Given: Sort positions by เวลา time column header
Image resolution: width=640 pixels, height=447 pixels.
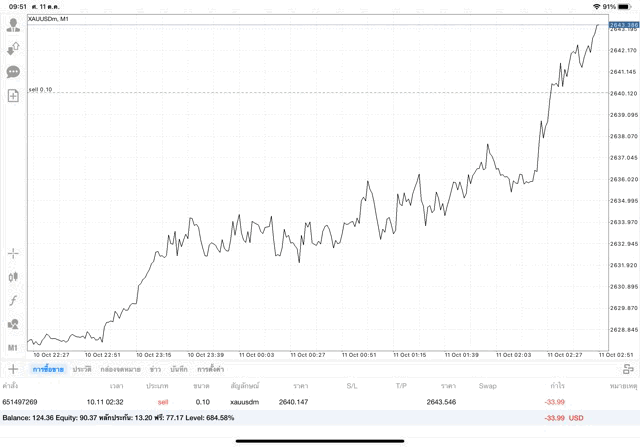Looking at the screenshot, I should tap(116, 385).
